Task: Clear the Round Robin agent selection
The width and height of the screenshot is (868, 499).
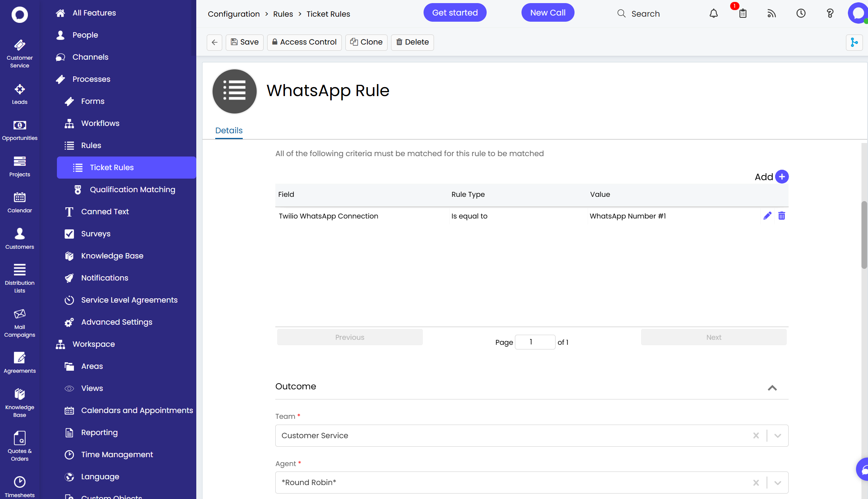Action: click(756, 482)
